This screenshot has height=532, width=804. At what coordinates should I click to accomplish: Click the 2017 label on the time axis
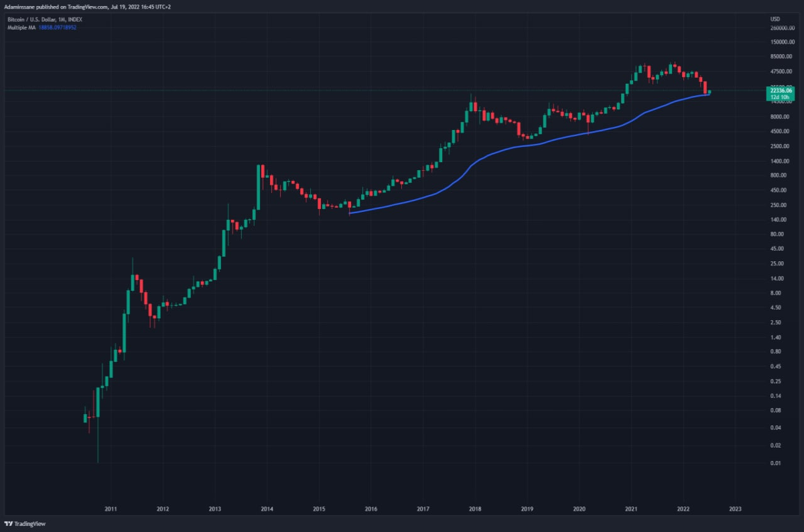point(423,509)
